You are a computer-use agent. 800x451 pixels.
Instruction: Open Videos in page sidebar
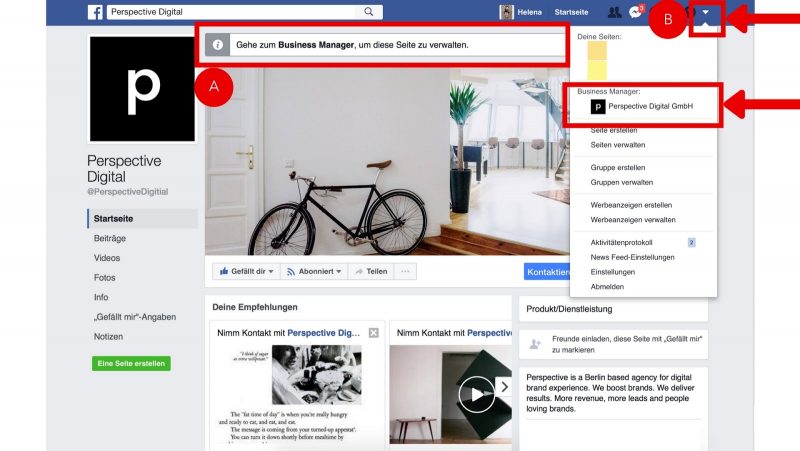coord(107,258)
